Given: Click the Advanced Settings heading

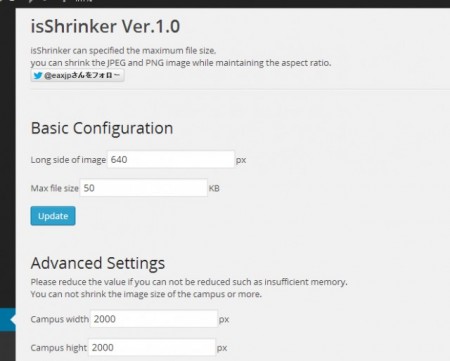Looking at the screenshot, I should pos(98,263).
